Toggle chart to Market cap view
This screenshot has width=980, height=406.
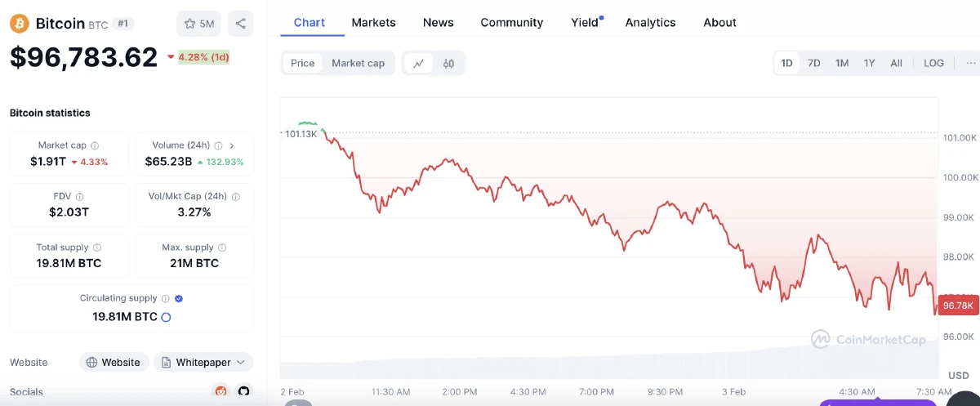(358, 63)
